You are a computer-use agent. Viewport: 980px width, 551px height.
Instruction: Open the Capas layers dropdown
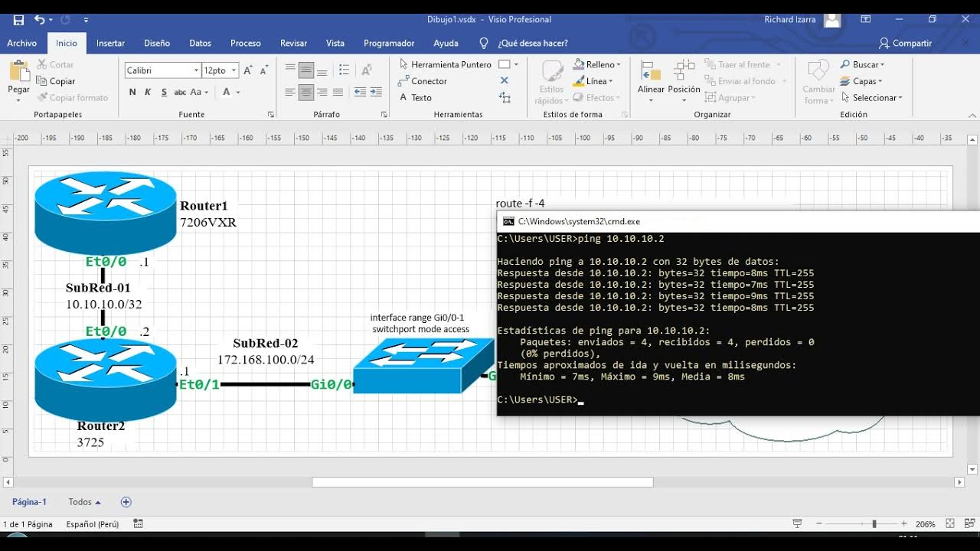click(862, 81)
